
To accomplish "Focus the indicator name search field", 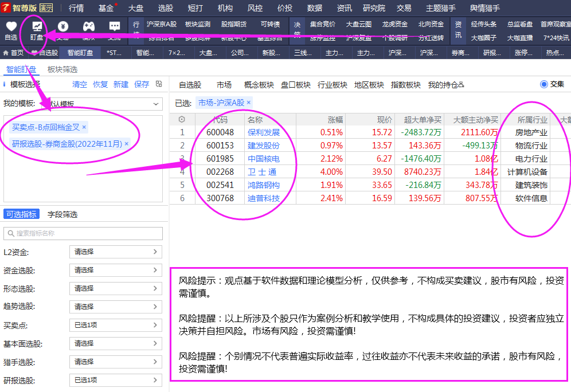I will point(83,233).
